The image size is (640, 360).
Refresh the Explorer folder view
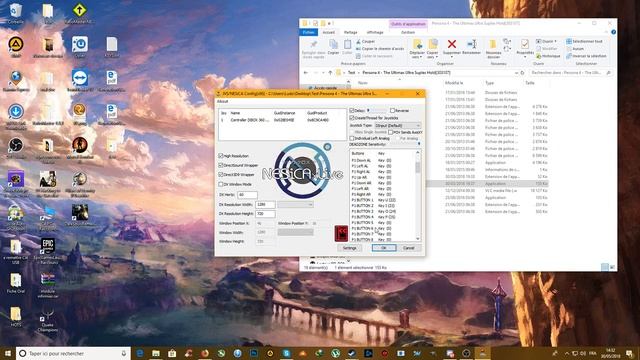(522, 73)
